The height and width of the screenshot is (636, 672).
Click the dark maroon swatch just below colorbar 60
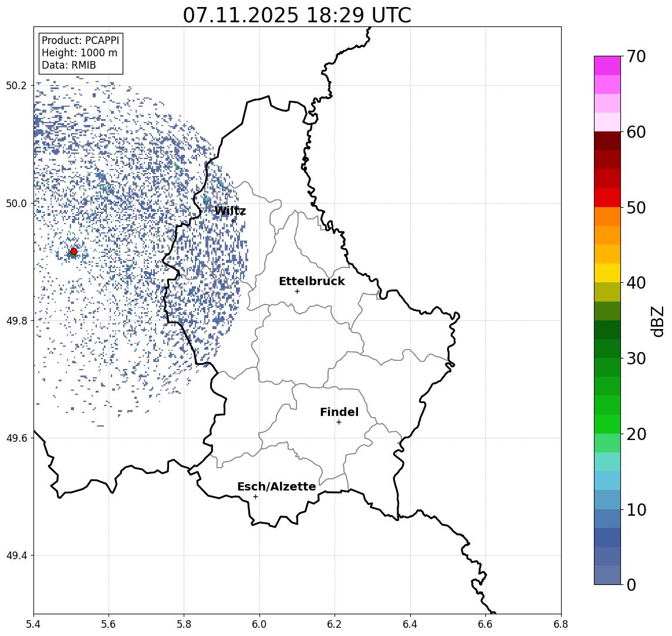coord(607,141)
